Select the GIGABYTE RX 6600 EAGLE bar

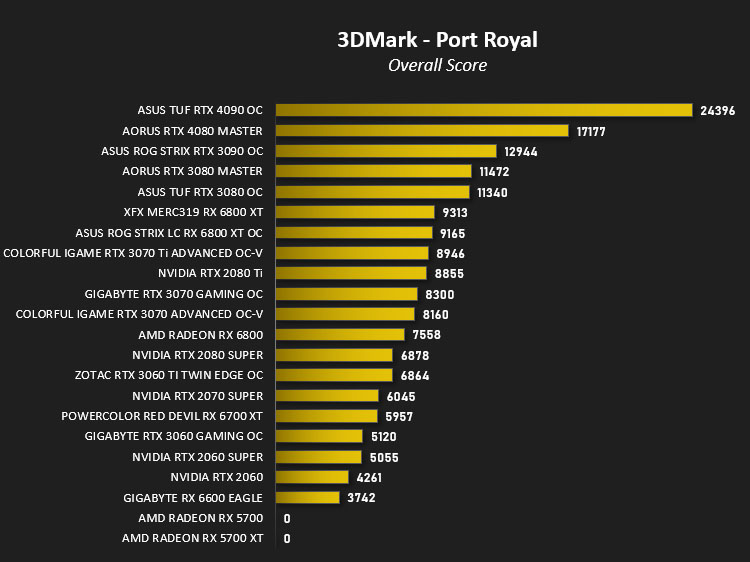click(x=308, y=497)
